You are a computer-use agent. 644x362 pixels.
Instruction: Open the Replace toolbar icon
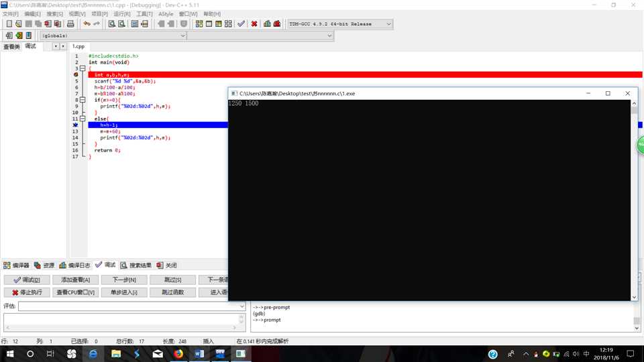121,24
